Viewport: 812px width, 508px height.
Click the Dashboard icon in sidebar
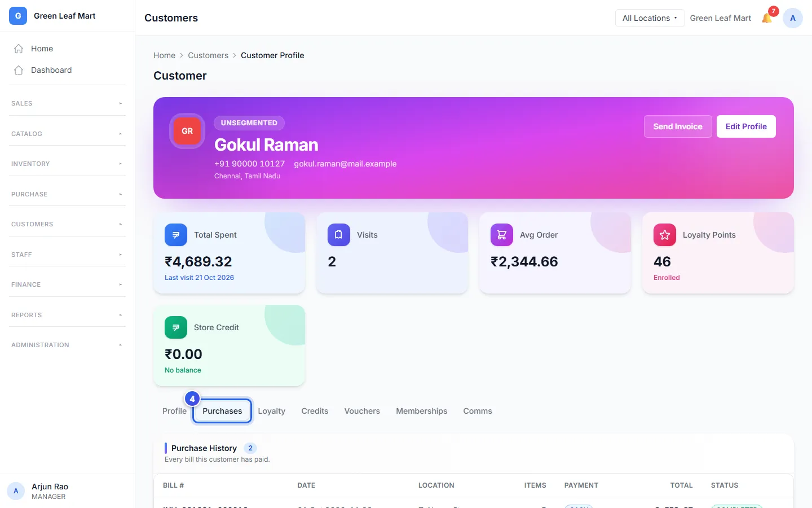coord(19,70)
